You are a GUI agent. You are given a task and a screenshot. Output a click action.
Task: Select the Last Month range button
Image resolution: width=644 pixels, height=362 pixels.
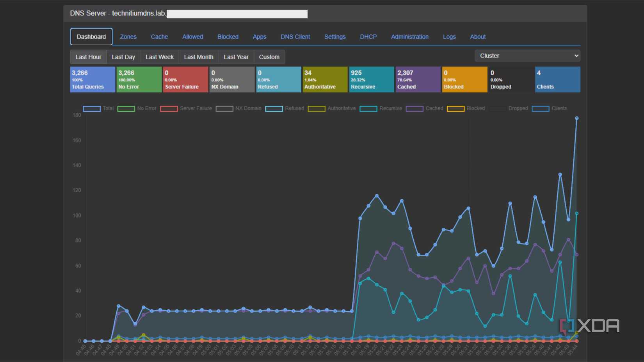(199, 57)
